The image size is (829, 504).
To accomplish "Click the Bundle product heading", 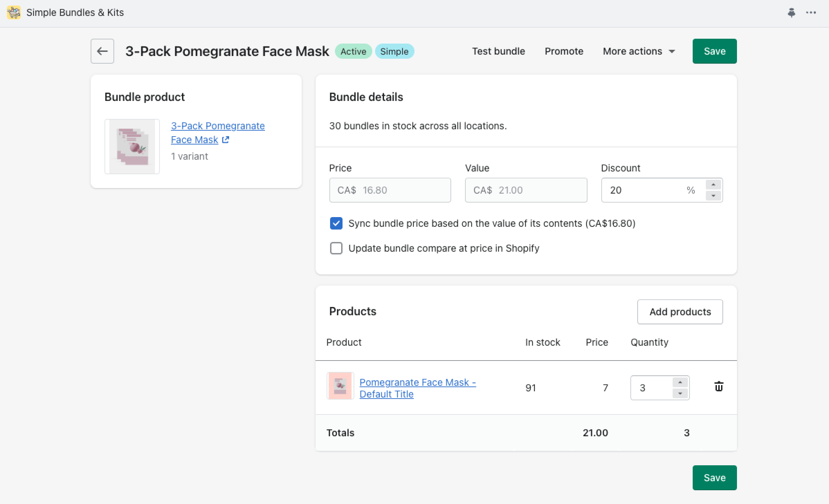I will 145,97.
